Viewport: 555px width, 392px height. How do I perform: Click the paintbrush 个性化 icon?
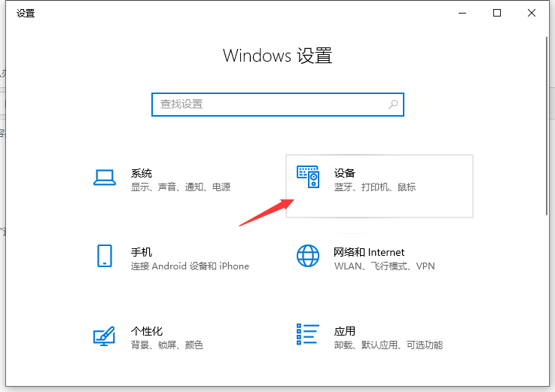click(x=104, y=336)
